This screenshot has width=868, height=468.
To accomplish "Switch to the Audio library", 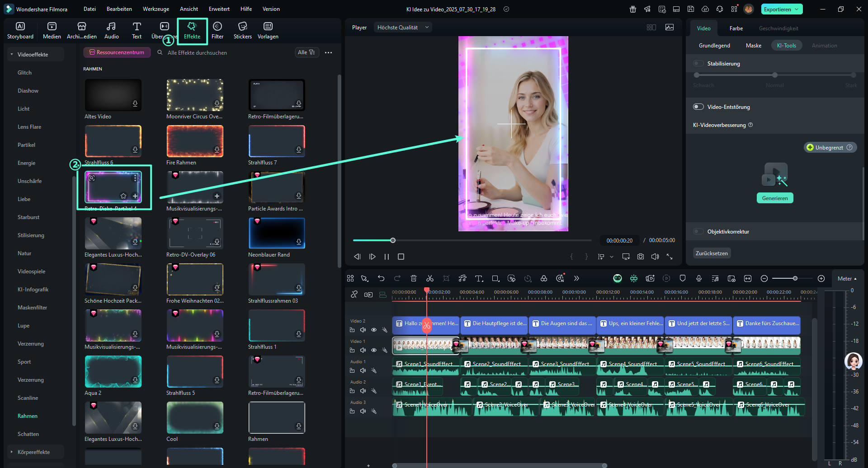I will pyautogui.click(x=111, y=31).
